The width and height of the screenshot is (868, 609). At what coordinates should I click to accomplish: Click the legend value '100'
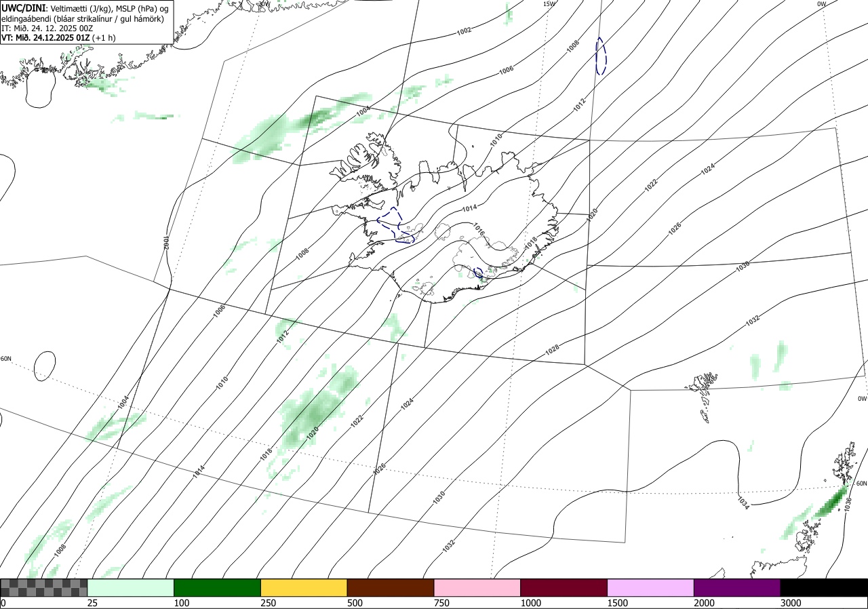(181, 603)
